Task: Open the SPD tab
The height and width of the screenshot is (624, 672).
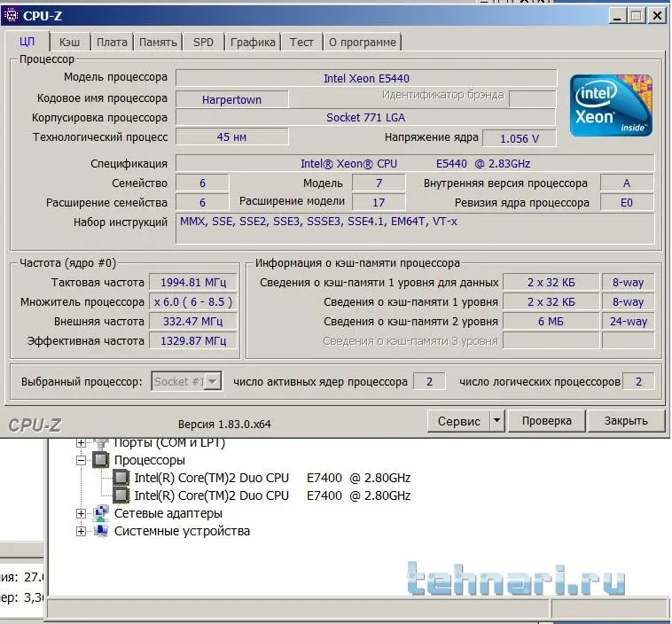Action: coord(203,42)
